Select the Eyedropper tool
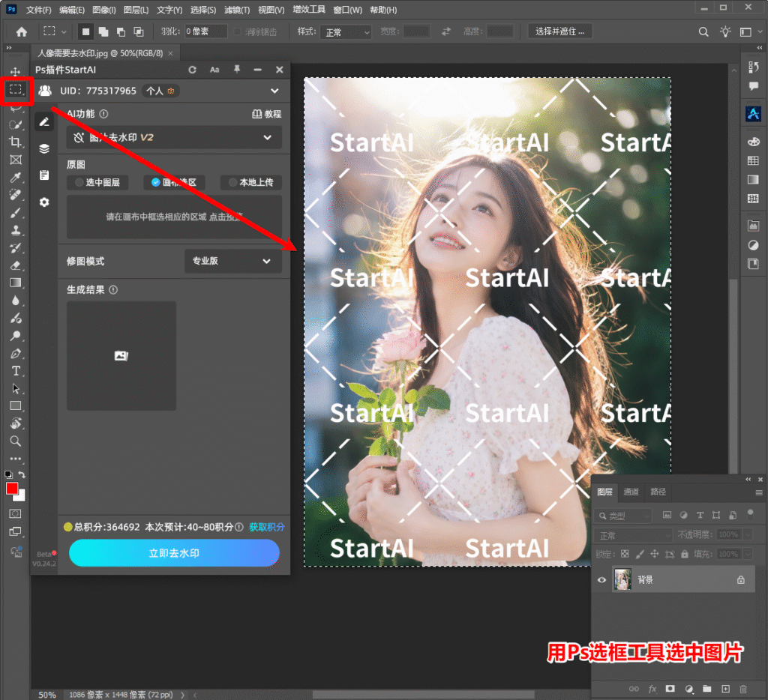 coord(15,177)
